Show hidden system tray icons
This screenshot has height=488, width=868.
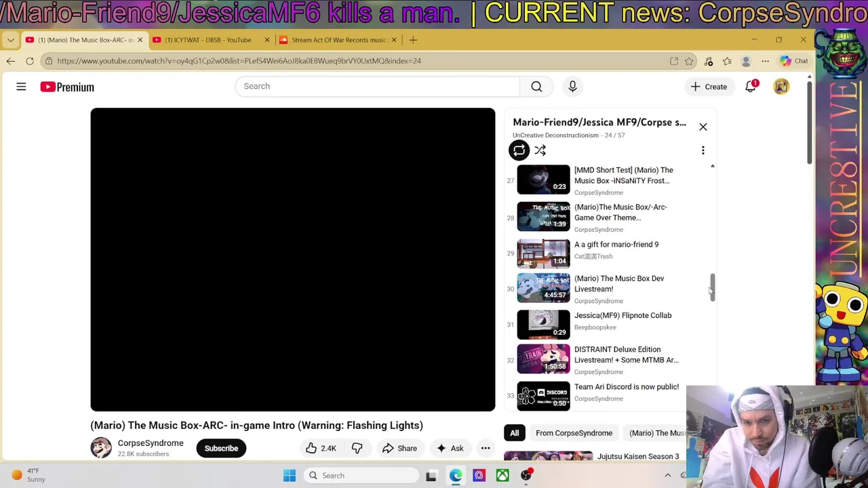point(667,476)
